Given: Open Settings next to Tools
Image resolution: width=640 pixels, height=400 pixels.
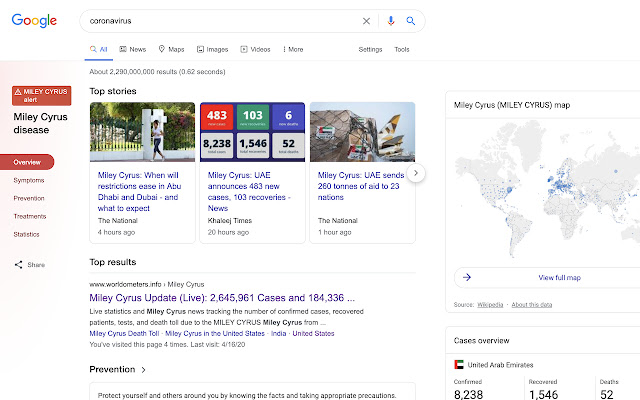Looking at the screenshot, I should (x=370, y=49).
